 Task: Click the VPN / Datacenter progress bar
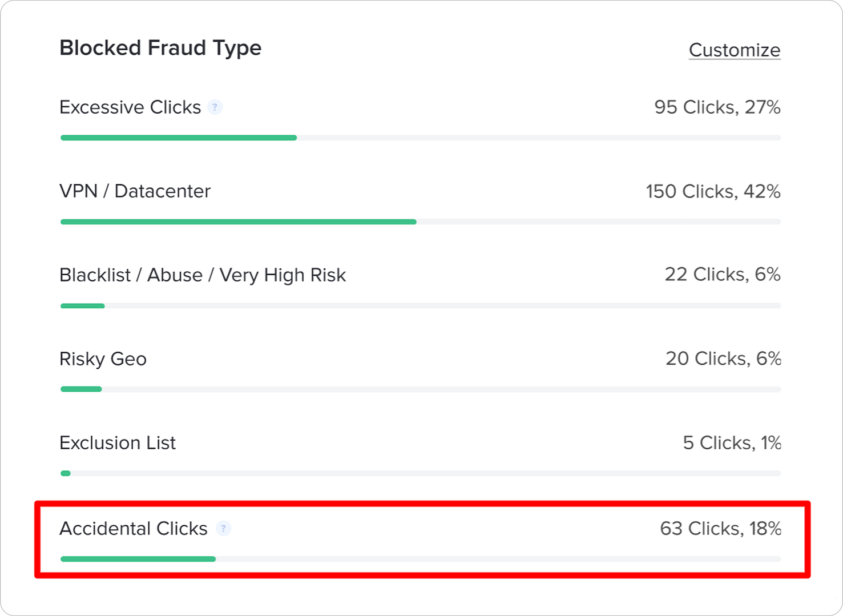pyautogui.click(x=420, y=222)
